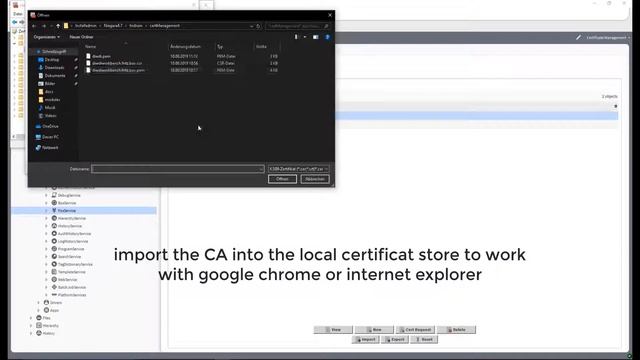This screenshot has width=640, height=360.
Task: Expand the AuditHistoryService tree node
Action: pyautogui.click(x=47, y=233)
